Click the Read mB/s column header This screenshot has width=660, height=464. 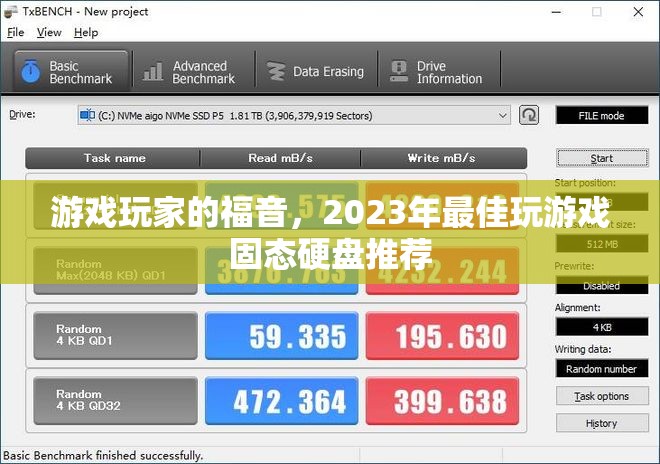click(x=280, y=158)
